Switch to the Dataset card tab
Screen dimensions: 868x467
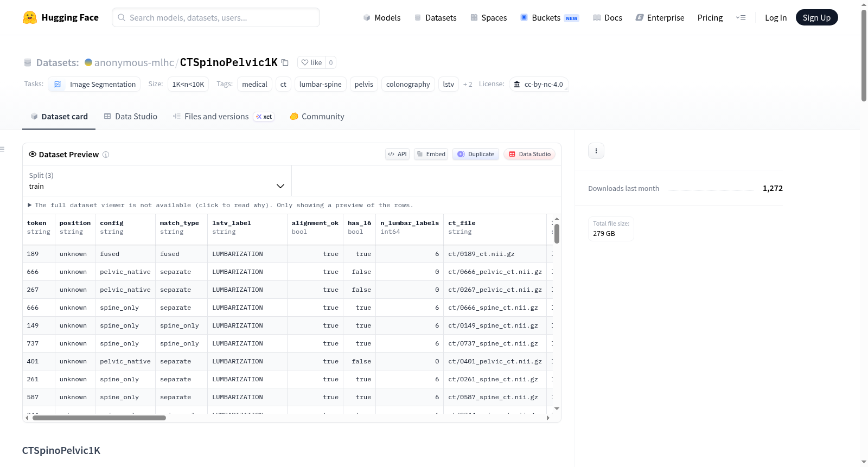[x=59, y=117]
